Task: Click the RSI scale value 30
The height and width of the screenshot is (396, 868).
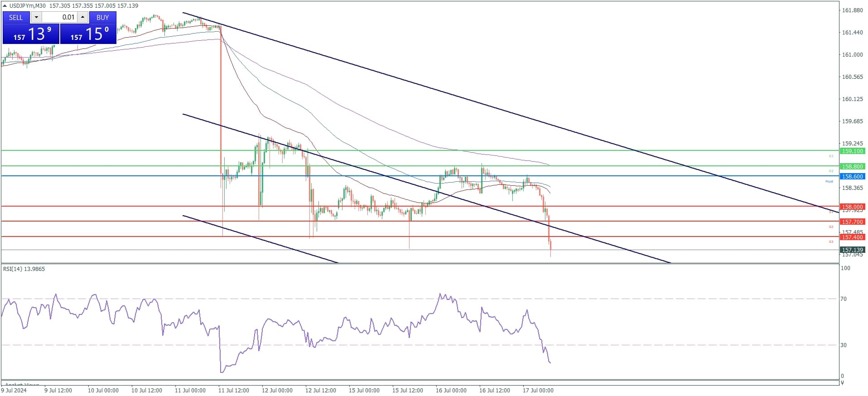Action: click(x=844, y=345)
